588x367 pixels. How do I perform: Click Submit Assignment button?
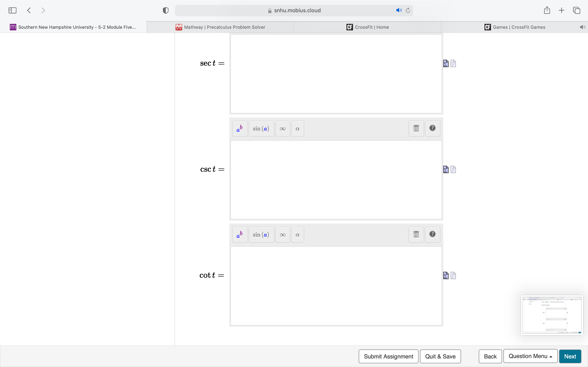(388, 356)
